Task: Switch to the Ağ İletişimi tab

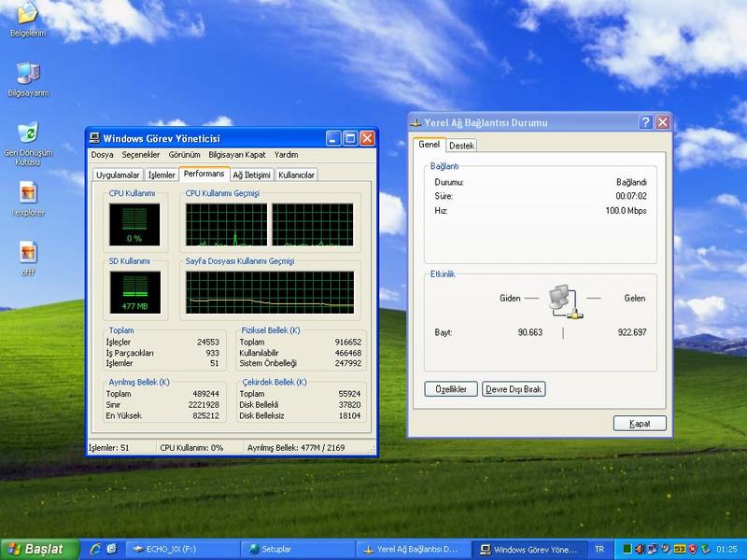Action: (x=251, y=175)
